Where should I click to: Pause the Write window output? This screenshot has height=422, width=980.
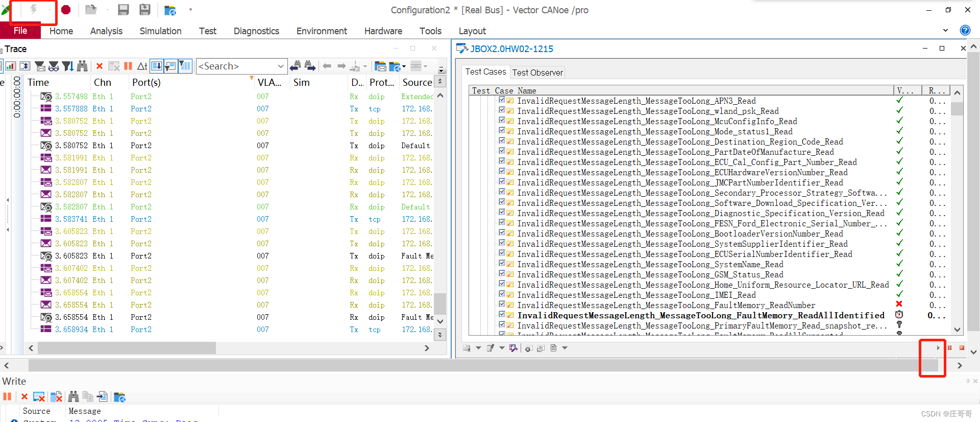tap(7, 396)
